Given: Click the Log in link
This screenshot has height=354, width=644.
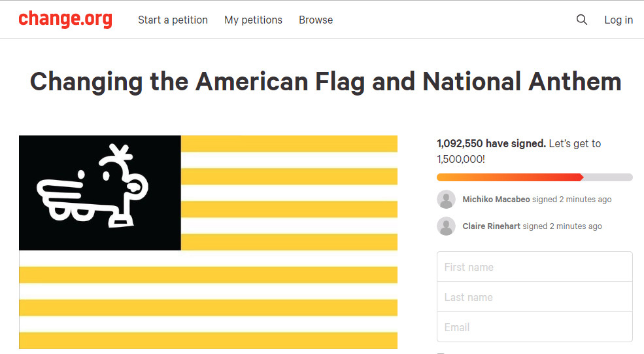Looking at the screenshot, I should tap(618, 20).
